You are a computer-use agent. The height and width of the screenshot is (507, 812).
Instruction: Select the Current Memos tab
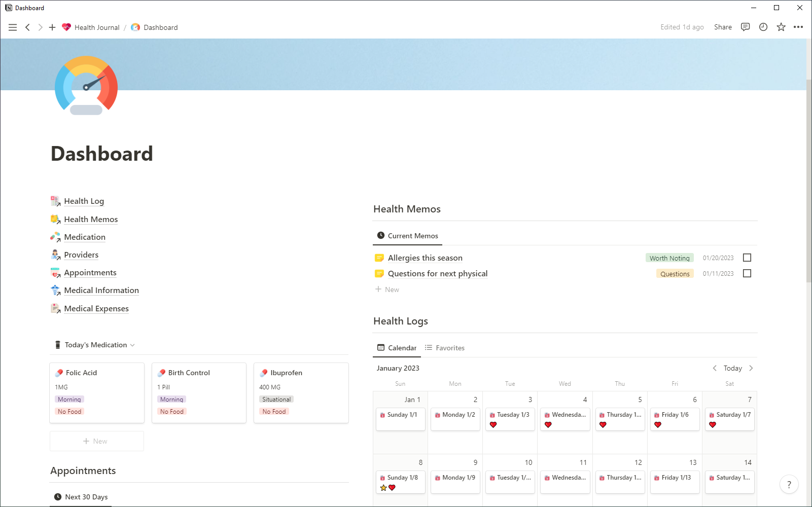(x=408, y=236)
